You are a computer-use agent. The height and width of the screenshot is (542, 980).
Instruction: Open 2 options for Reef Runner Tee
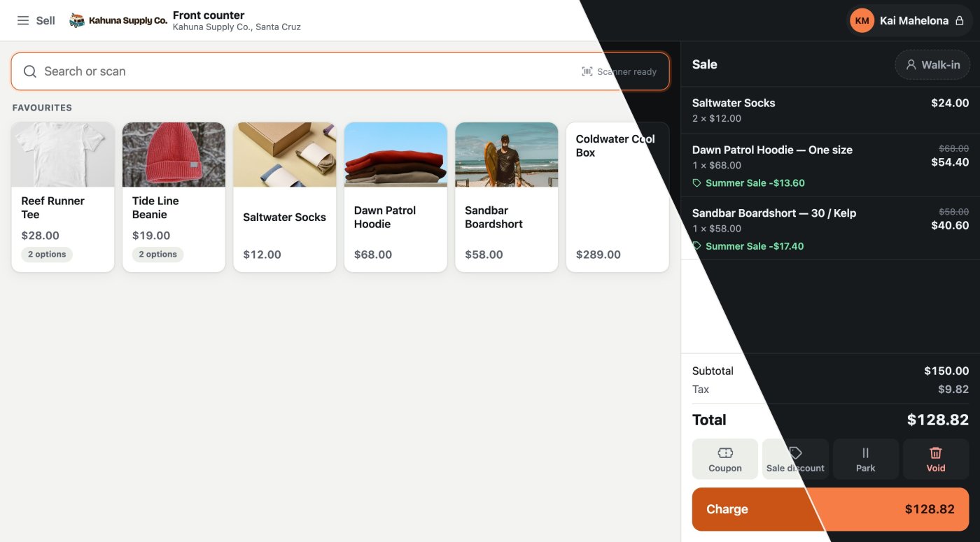[47, 255]
